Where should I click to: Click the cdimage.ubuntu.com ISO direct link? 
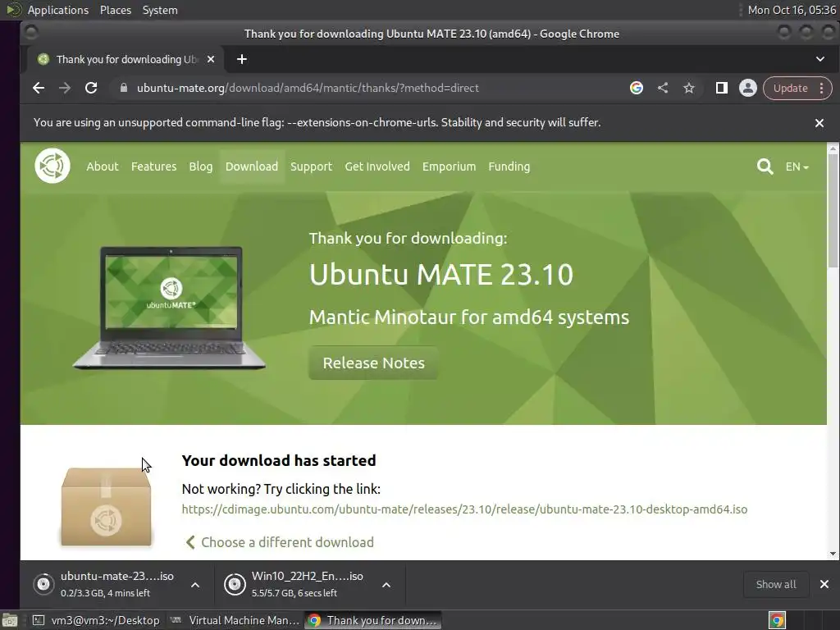pyautogui.click(x=464, y=509)
